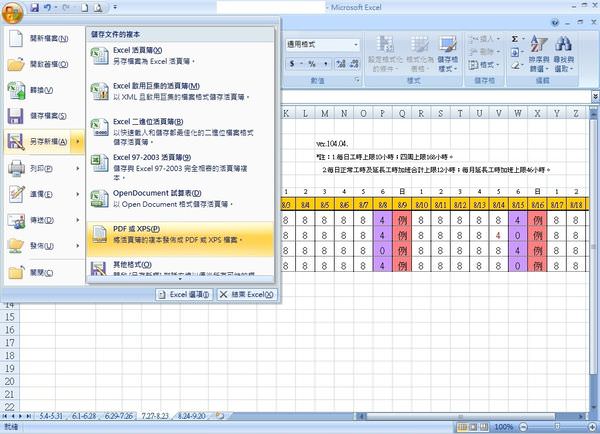
Task: Go to first sheet navigation arrow
Action: (x=5, y=416)
